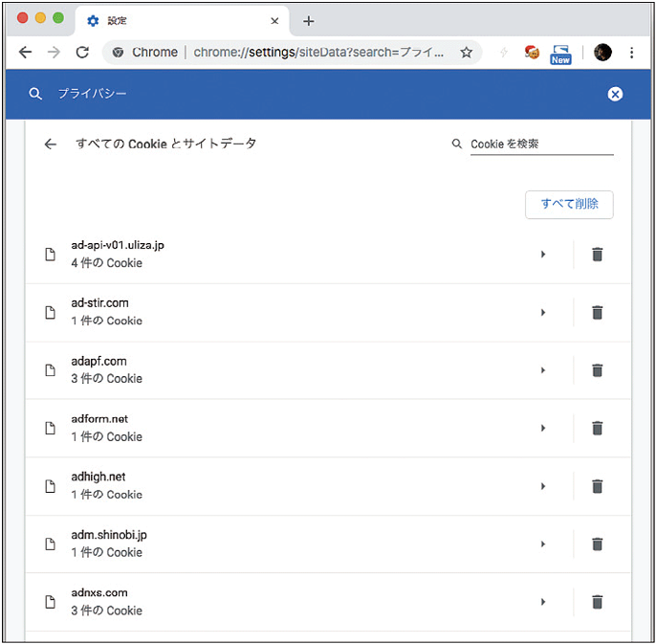Click the cookie search magnifier icon
This screenshot has width=656, height=644.
pos(456,144)
